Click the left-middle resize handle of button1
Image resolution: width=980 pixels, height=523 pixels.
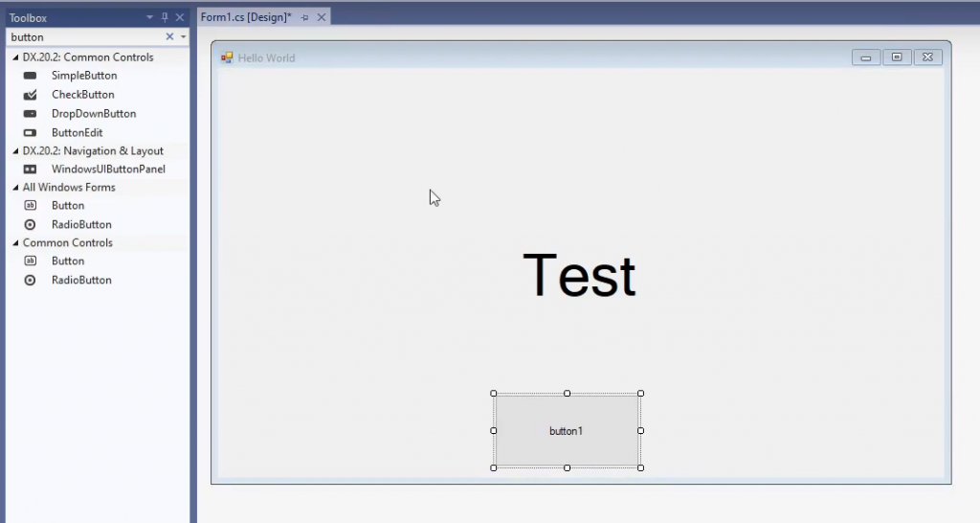tap(494, 430)
